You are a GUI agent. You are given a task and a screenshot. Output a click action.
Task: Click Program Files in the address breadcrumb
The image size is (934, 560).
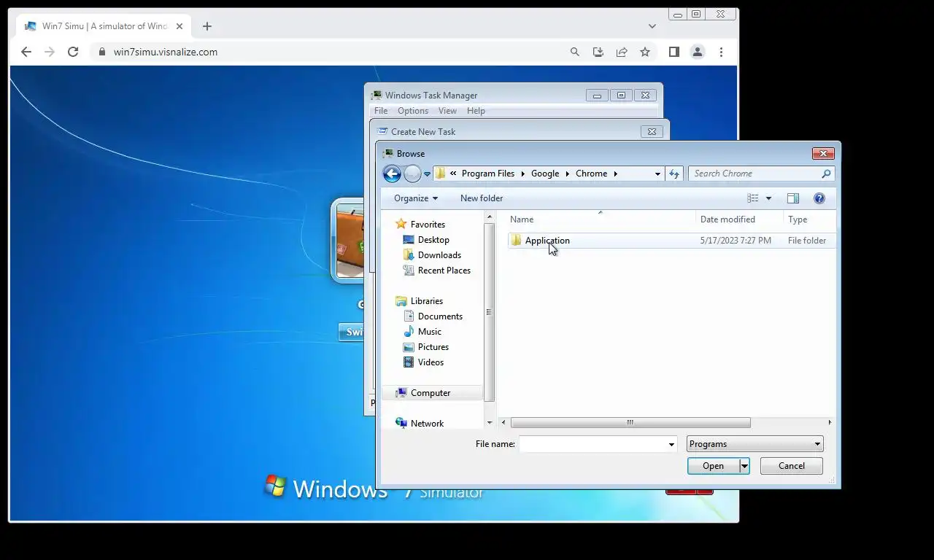coord(488,174)
